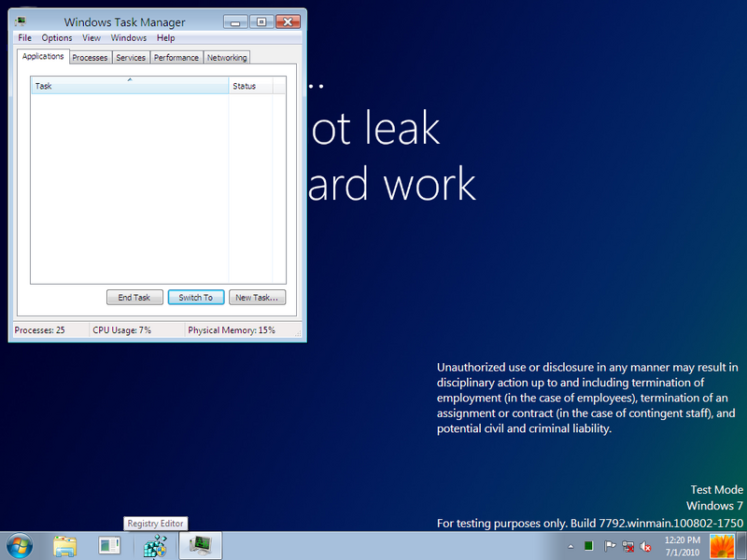Click the Task Manager title bar icon
This screenshot has height=560, width=747.
21,21
